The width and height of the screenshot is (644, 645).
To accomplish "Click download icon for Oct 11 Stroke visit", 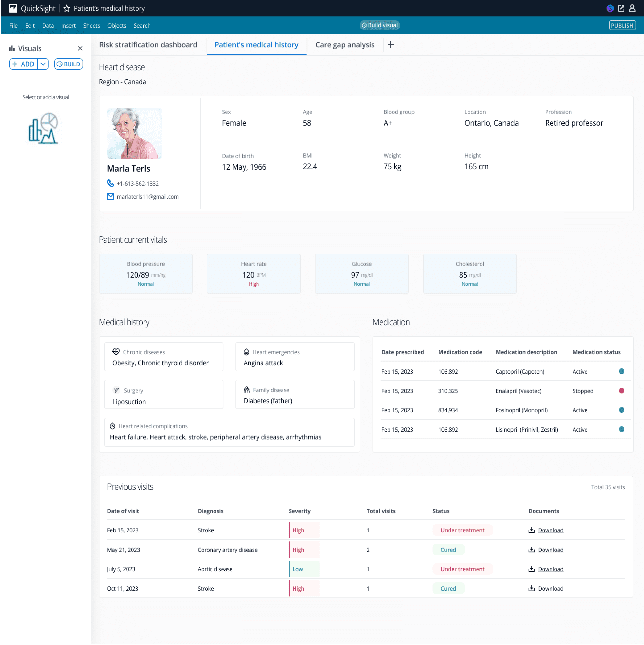I will click(531, 588).
